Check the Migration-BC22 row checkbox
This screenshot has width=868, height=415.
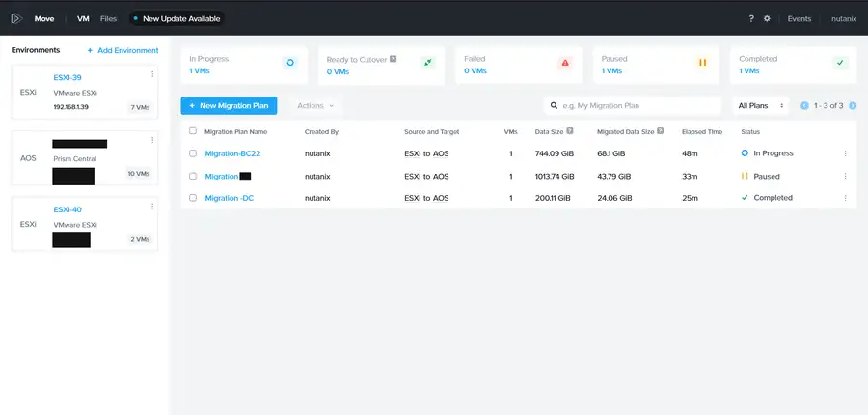pyautogui.click(x=193, y=152)
